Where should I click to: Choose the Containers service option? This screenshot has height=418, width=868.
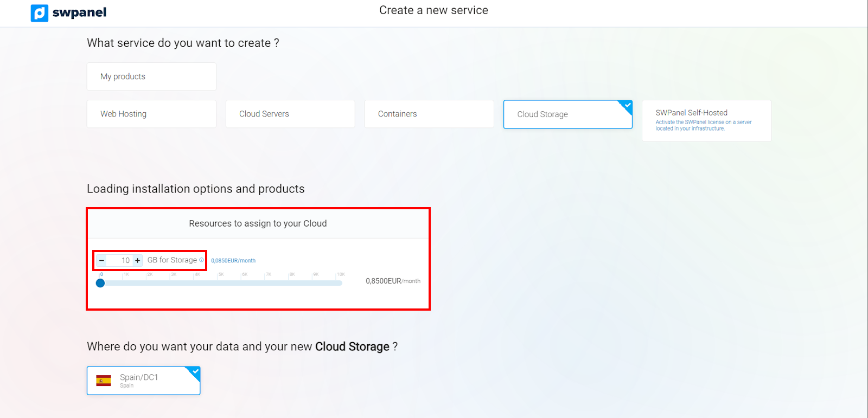pos(429,114)
